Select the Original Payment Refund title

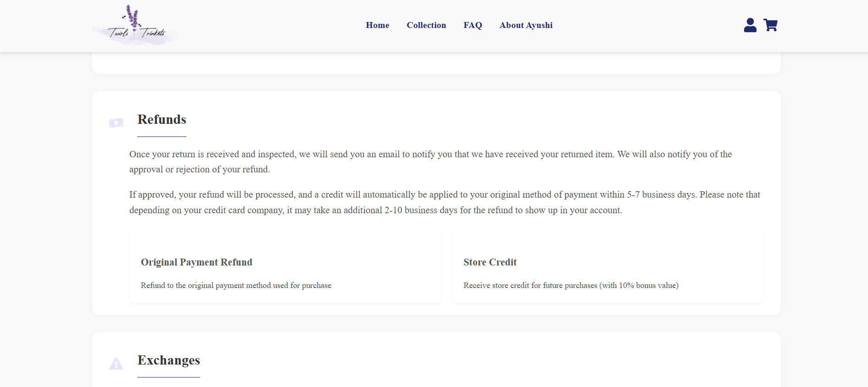click(x=196, y=262)
